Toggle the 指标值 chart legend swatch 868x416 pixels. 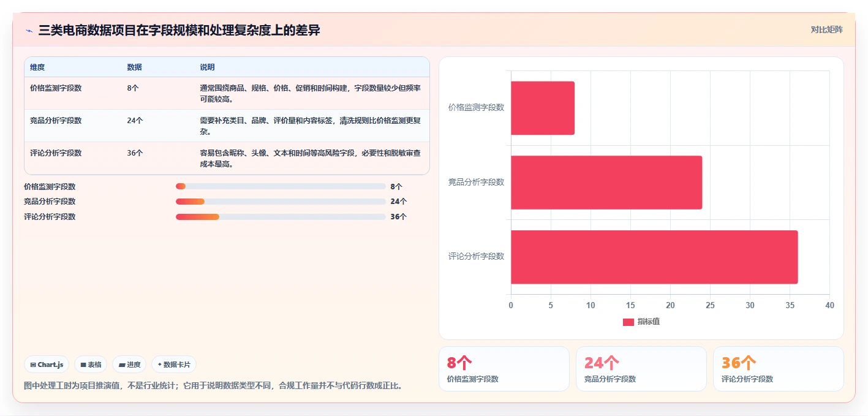[x=628, y=322]
